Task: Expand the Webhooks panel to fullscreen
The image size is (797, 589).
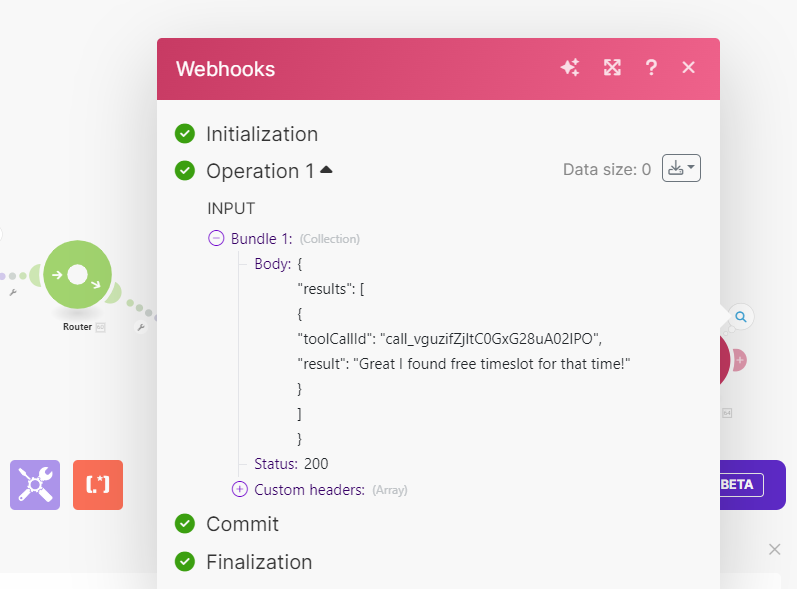Action: coord(612,68)
